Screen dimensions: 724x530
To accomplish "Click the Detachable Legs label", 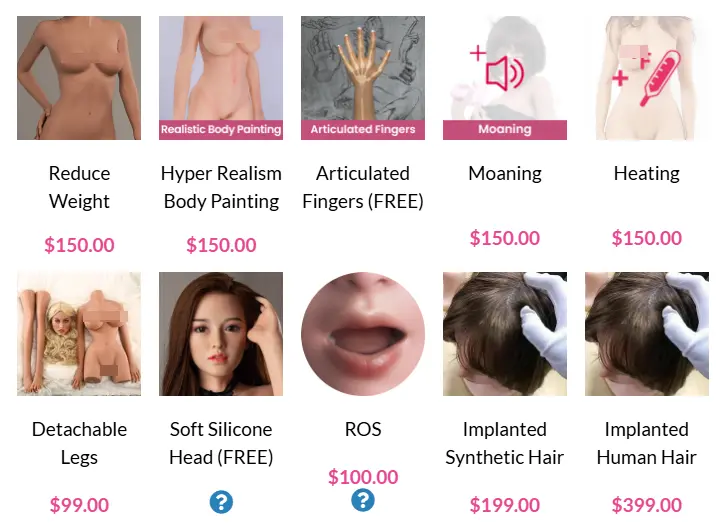I will click(x=79, y=443).
